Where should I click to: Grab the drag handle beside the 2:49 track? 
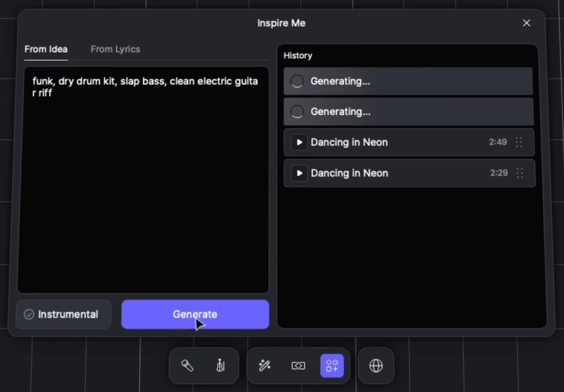[519, 142]
